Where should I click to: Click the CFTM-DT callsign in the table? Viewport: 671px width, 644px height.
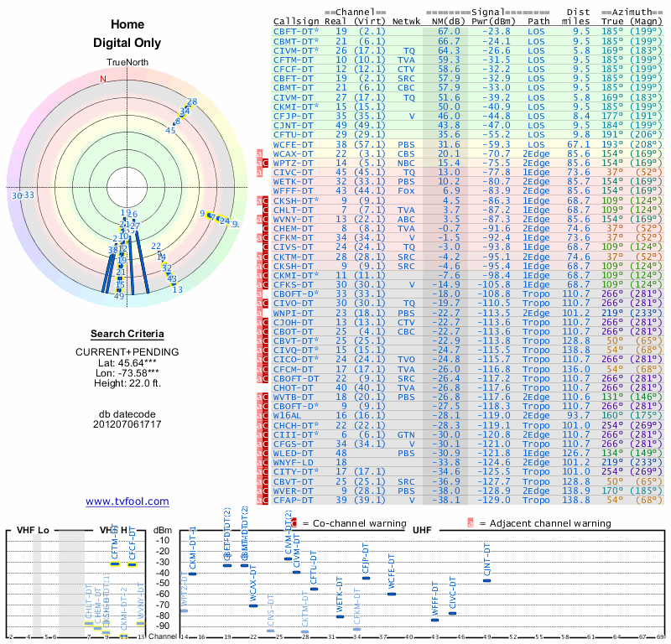(293, 60)
